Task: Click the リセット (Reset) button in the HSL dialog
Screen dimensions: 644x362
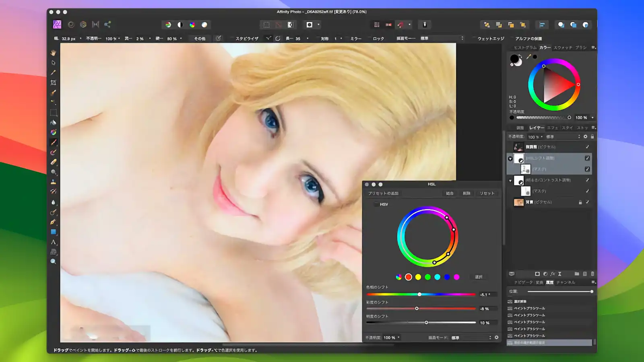Action: (487, 193)
